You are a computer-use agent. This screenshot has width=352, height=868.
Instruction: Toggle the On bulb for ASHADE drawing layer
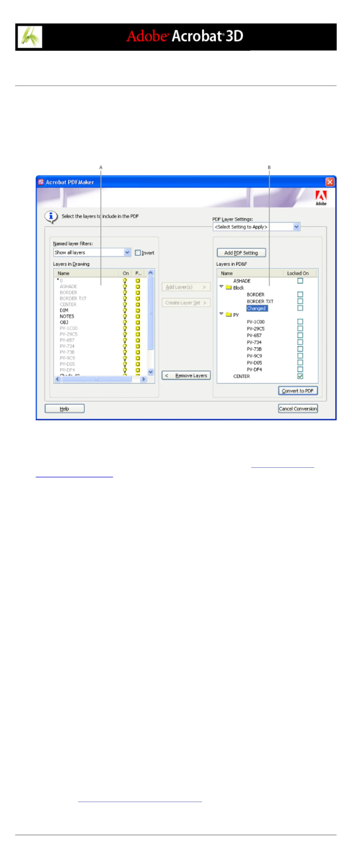pos(125,287)
